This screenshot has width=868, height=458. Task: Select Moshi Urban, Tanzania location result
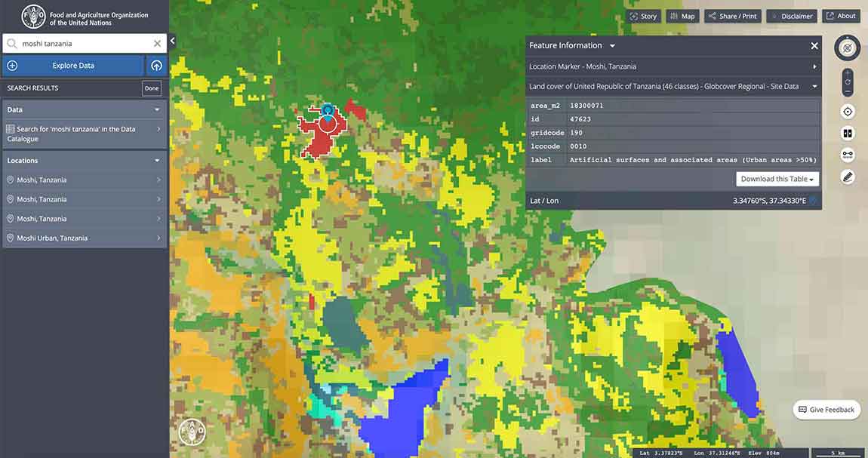[x=83, y=238]
